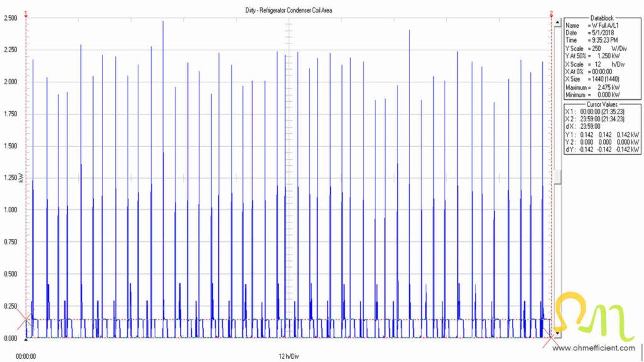Click the vertical scrollbar up arrow
Viewport: 644px width, 362px height.
[557, 23]
